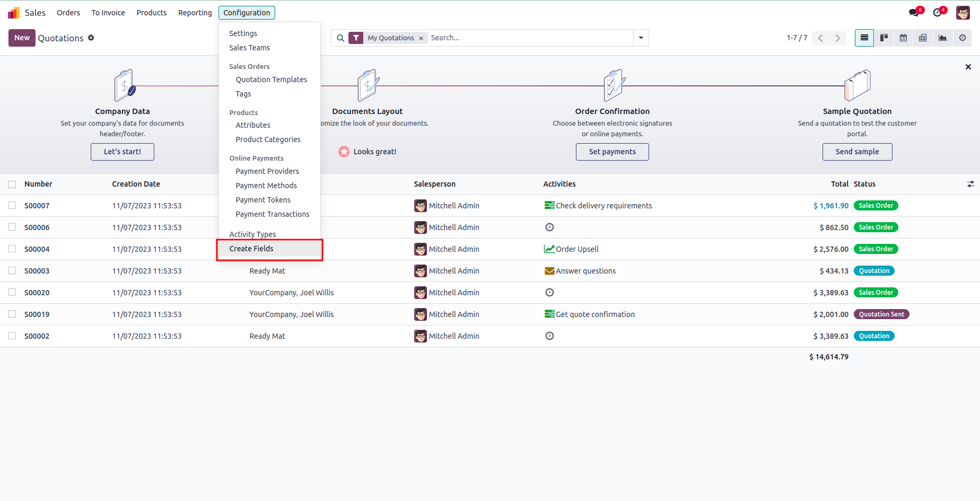Choose Create Fields from Configuration menu
Image resolution: width=980 pixels, height=501 pixels.
point(251,249)
